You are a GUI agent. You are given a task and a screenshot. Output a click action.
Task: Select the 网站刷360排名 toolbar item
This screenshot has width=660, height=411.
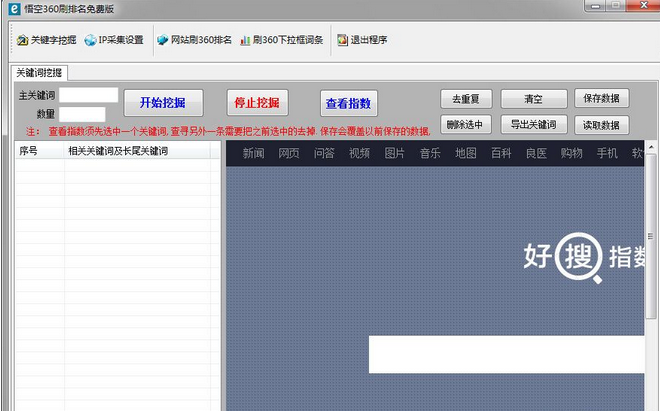pos(194,40)
